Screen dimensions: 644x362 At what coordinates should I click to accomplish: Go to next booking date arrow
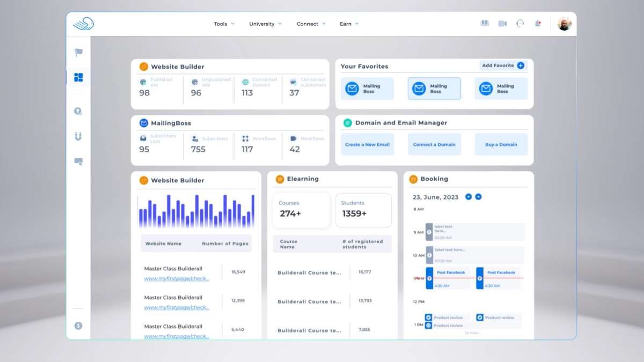478,197
